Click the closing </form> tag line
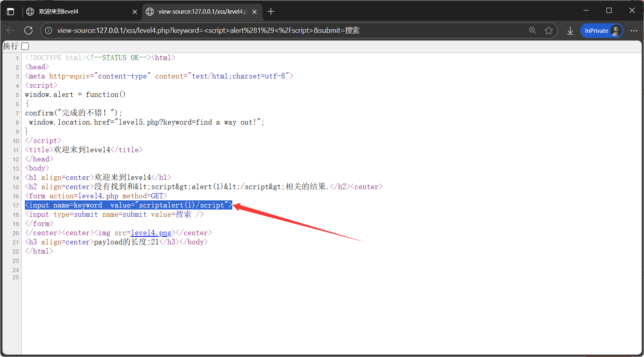Viewport: 644px width, 357px height. [x=39, y=224]
